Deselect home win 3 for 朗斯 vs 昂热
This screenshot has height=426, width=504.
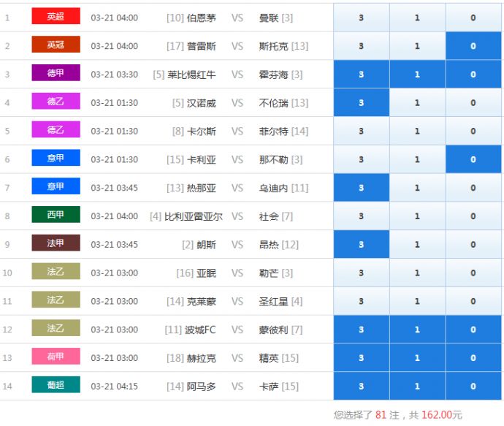361,245
